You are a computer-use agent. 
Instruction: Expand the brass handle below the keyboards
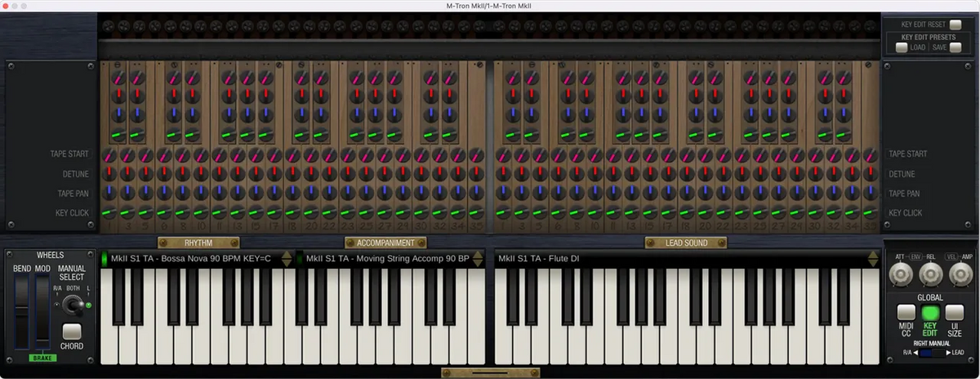[490, 372]
